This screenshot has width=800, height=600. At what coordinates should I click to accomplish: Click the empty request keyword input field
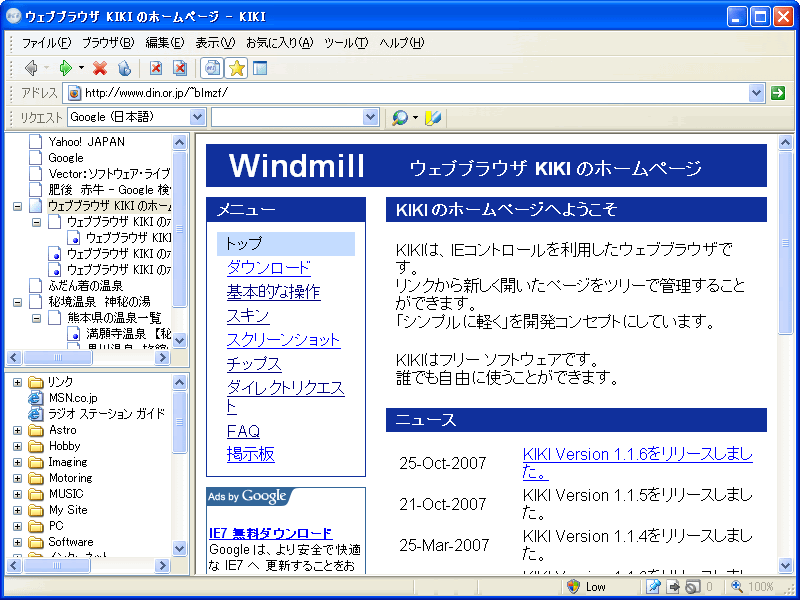(x=287, y=117)
